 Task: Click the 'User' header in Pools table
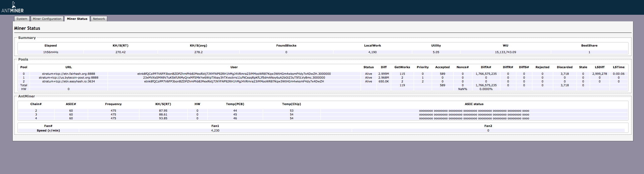tap(234, 67)
